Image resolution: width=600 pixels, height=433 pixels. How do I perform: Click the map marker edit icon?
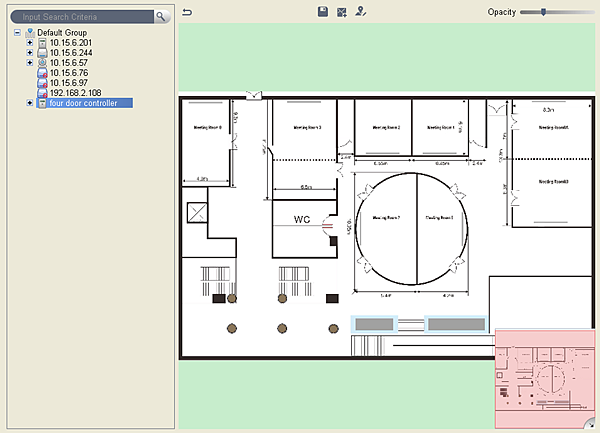click(x=360, y=11)
